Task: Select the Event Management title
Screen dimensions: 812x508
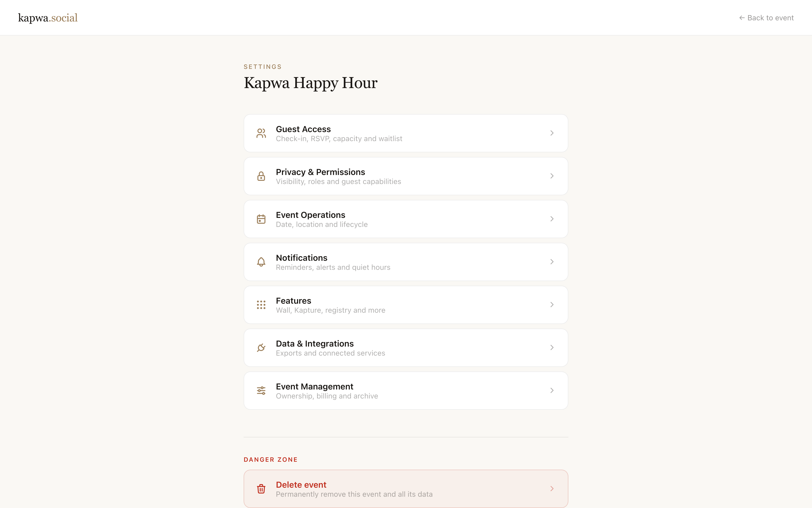Action: (x=314, y=386)
